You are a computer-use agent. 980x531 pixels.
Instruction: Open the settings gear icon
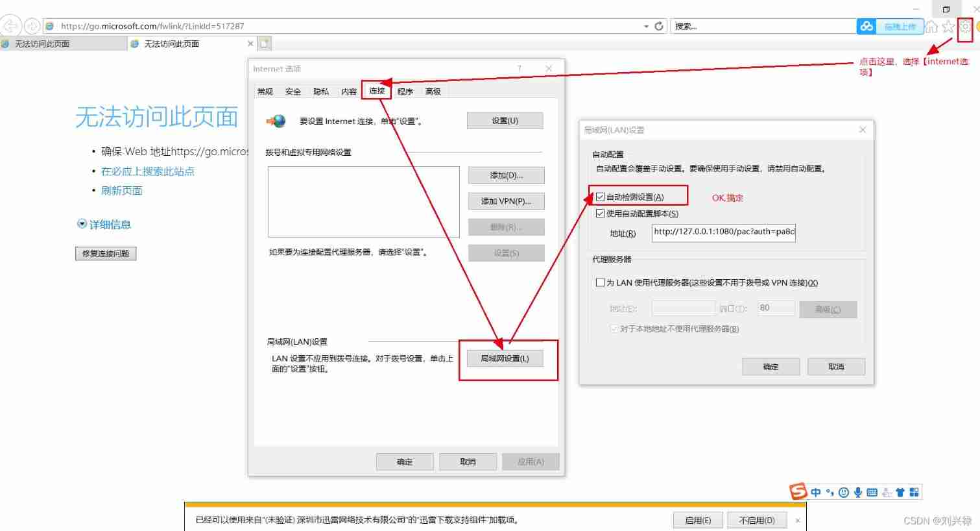[965, 27]
